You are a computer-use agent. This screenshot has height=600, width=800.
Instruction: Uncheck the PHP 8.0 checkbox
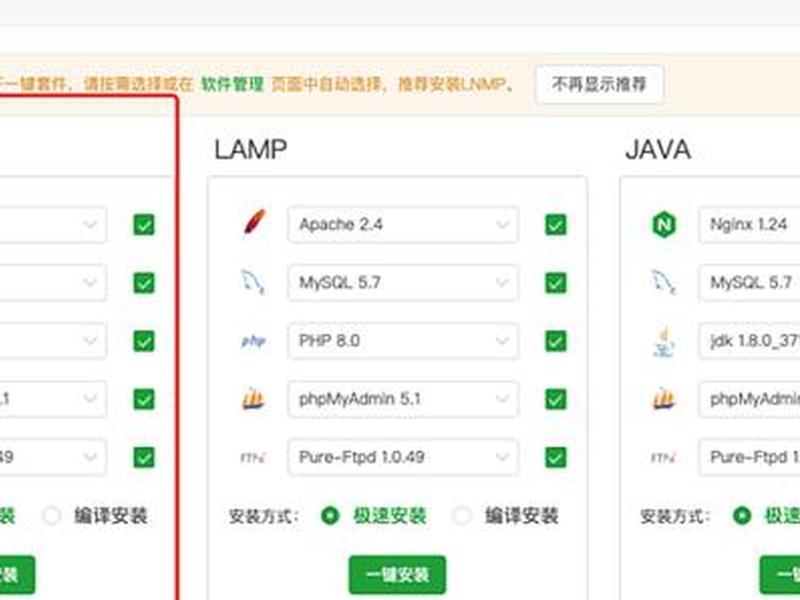[556, 341]
